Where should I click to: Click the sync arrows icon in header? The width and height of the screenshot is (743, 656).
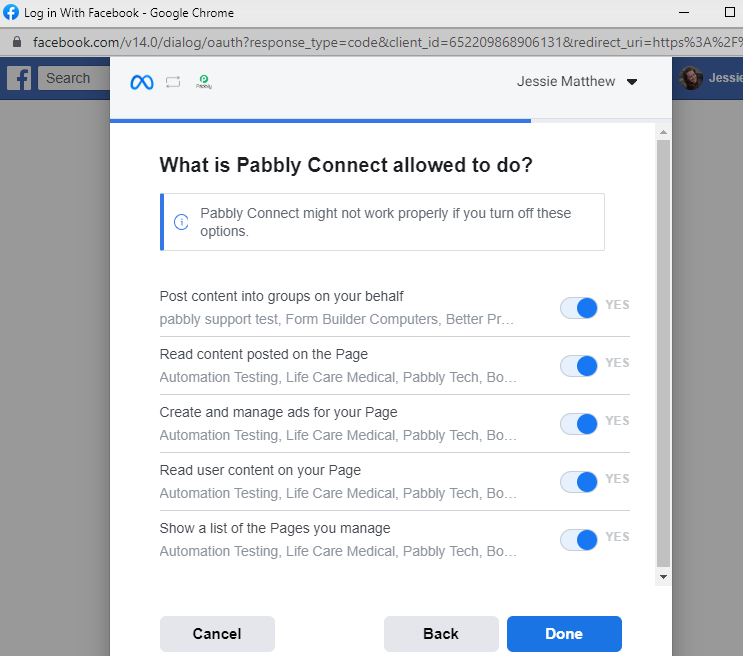coord(173,82)
